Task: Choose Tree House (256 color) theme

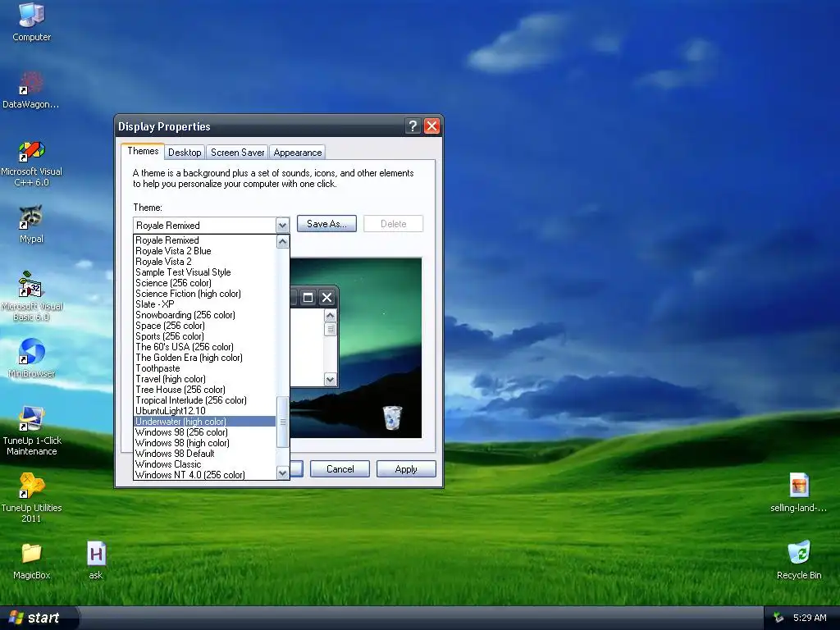Action: coord(204,390)
